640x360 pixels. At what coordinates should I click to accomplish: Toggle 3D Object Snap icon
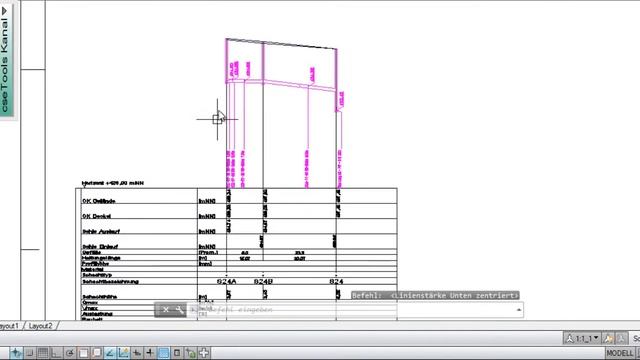97,353
